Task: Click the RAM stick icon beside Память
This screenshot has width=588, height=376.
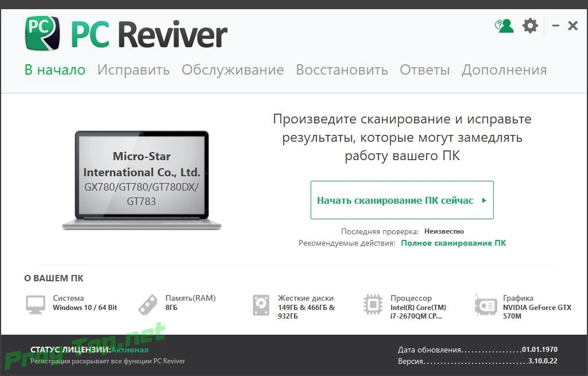Action: point(148,304)
